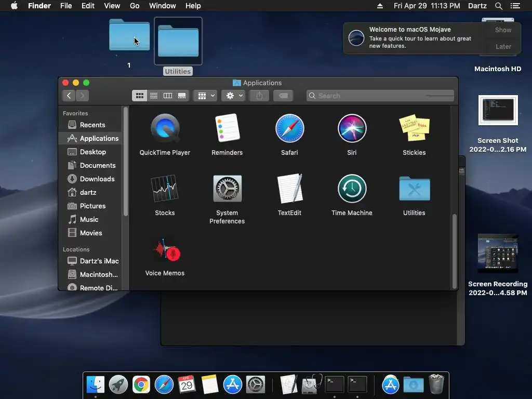Click Show on the Mojave notification

[x=503, y=30]
